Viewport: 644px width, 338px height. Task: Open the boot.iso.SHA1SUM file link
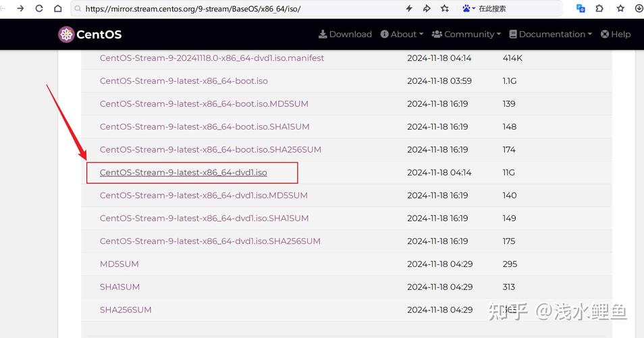[x=205, y=126]
